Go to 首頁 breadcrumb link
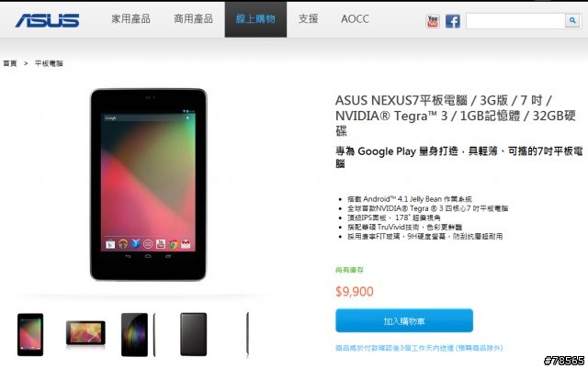Image resolution: width=588 pixels, height=368 pixels. point(10,63)
